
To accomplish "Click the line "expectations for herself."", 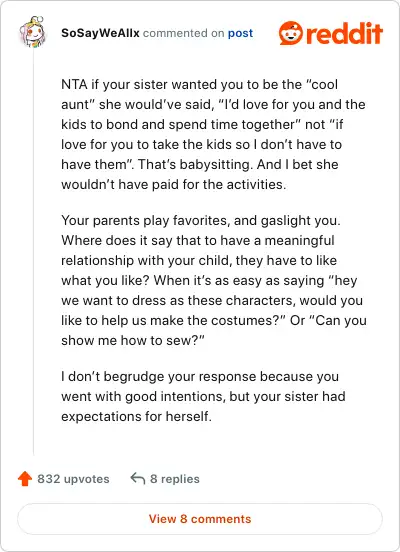I will (x=136, y=416).
